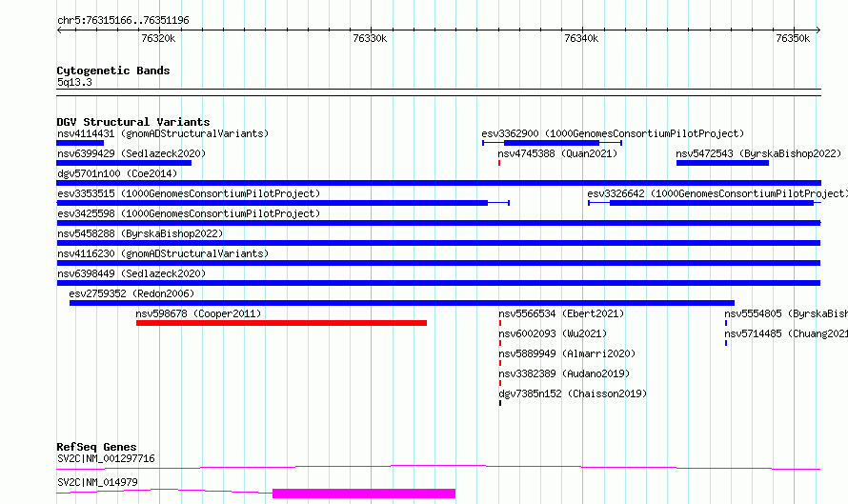The height and width of the screenshot is (504, 848).
Task: Select the nsv6399429 blue variant bar
Action: coord(124,163)
